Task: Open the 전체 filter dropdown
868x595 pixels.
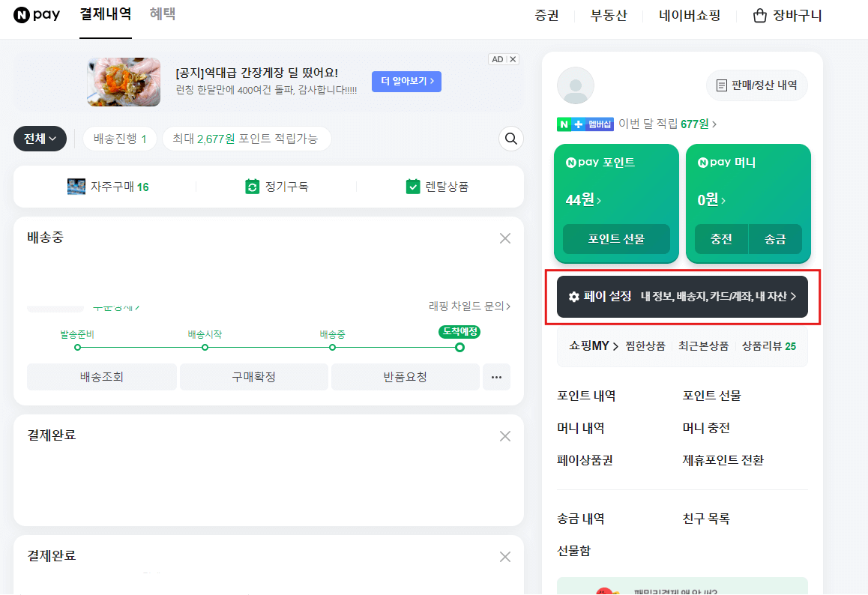Action: pos(40,139)
